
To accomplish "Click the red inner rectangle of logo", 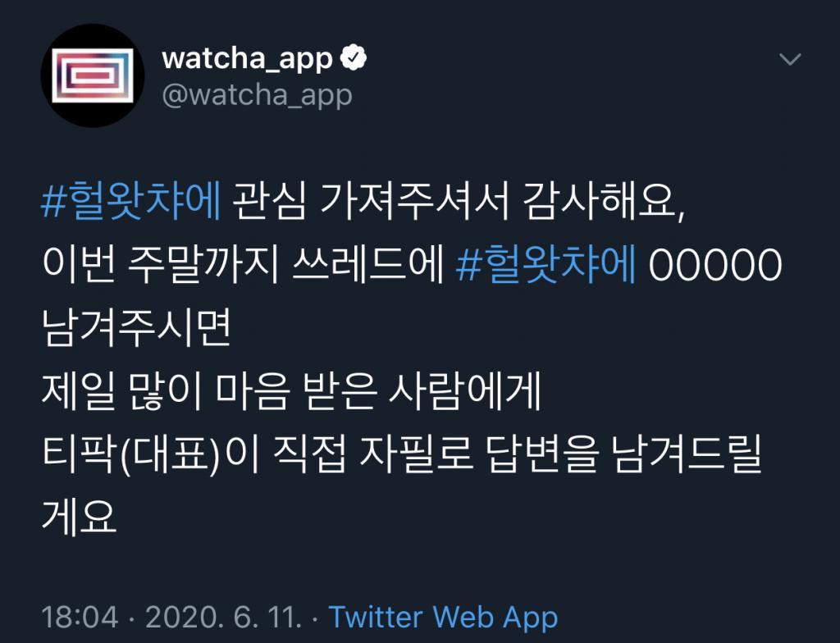I will 93,75.
